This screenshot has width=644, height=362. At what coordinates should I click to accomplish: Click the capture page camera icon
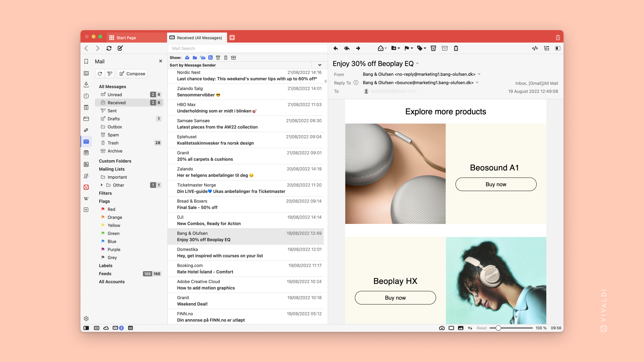coord(442,328)
